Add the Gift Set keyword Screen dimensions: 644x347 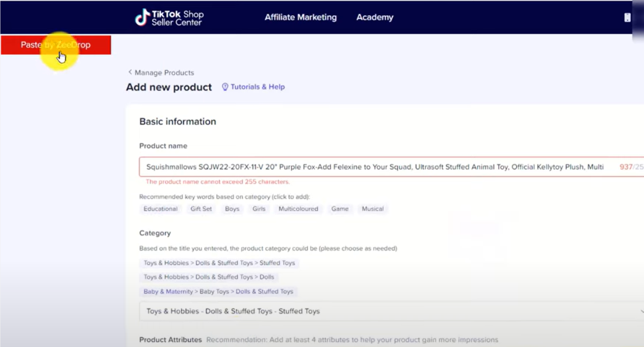click(201, 209)
